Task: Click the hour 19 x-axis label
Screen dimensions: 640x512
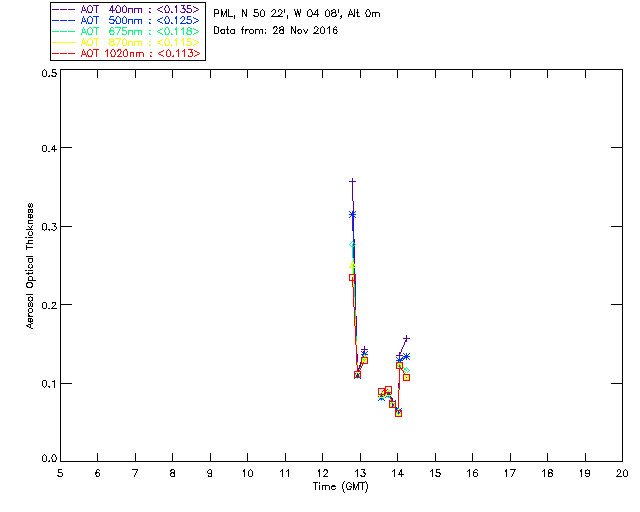Action: point(585,473)
